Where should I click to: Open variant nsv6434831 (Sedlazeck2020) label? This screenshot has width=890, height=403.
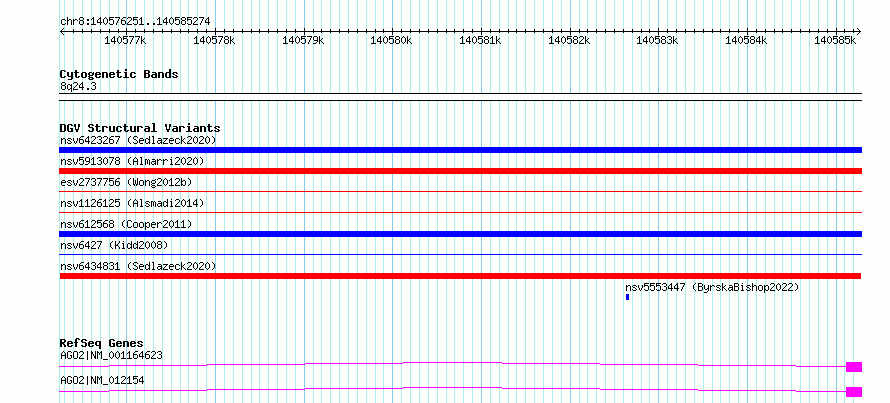coord(138,266)
